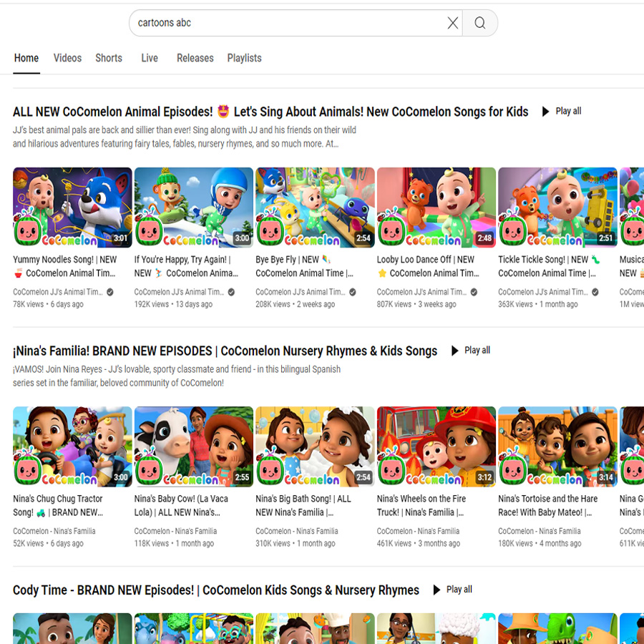
Task: Open Bye Bye Fly video title link
Action: (x=304, y=266)
